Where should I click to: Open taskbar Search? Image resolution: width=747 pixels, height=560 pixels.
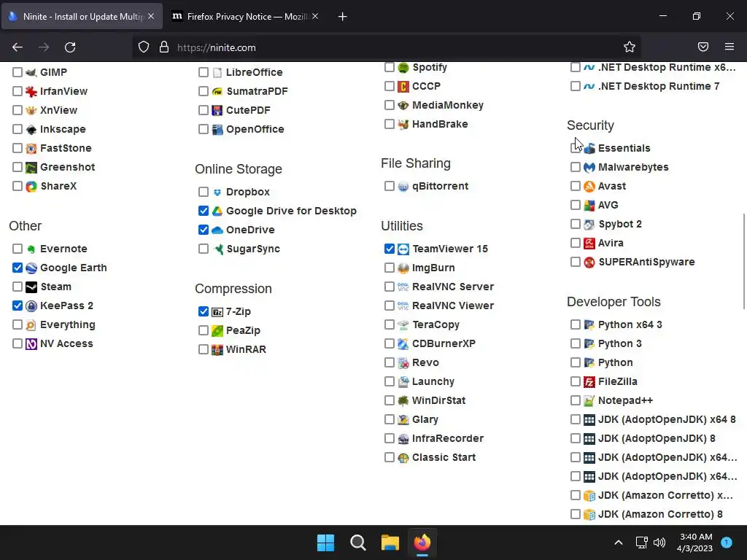click(x=357, y=542)
